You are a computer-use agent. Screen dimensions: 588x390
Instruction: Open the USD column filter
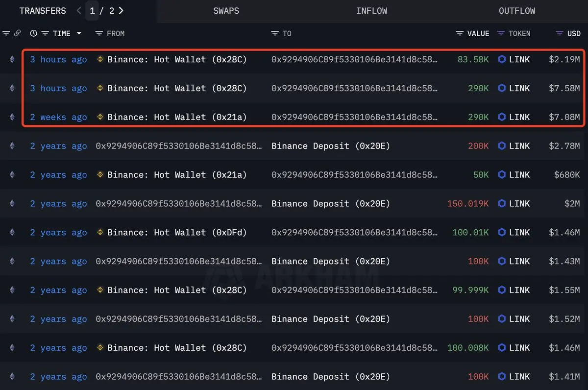pyautogui.click(x=560, y=33)
